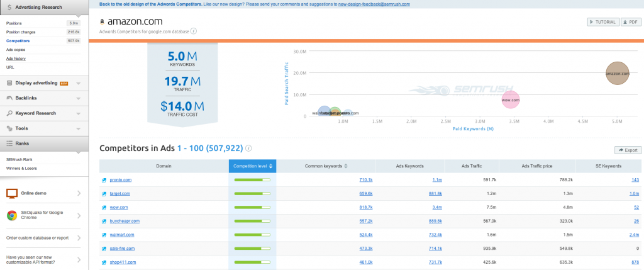Open Winners & Losers in the sidebar
The image size is (644, 270).
[x=21, y=168]
